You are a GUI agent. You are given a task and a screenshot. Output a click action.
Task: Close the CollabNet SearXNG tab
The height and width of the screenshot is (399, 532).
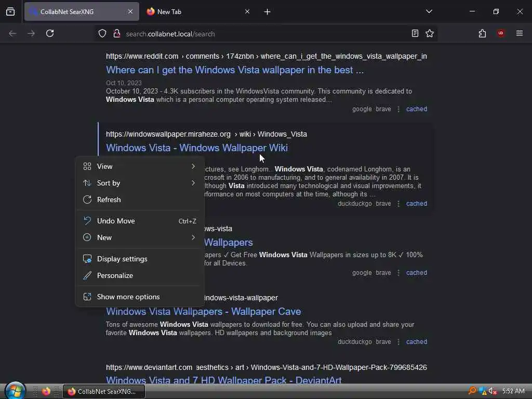tap(130, 11)
